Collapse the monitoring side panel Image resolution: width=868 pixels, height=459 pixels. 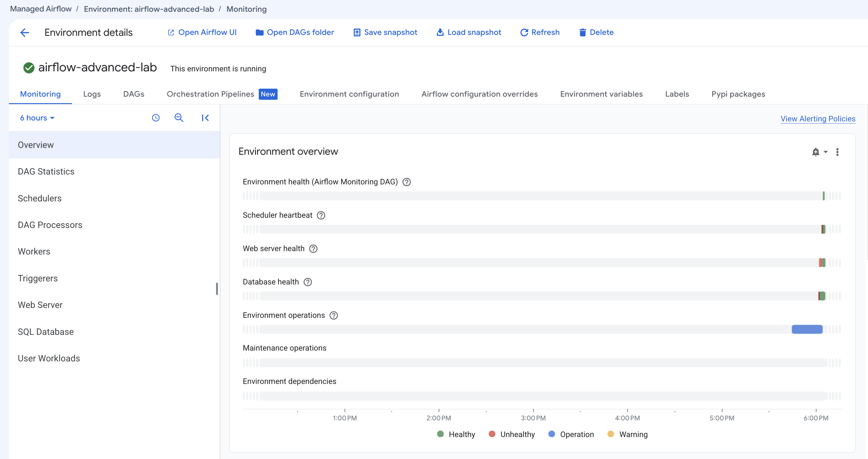[x=205, y=118]
